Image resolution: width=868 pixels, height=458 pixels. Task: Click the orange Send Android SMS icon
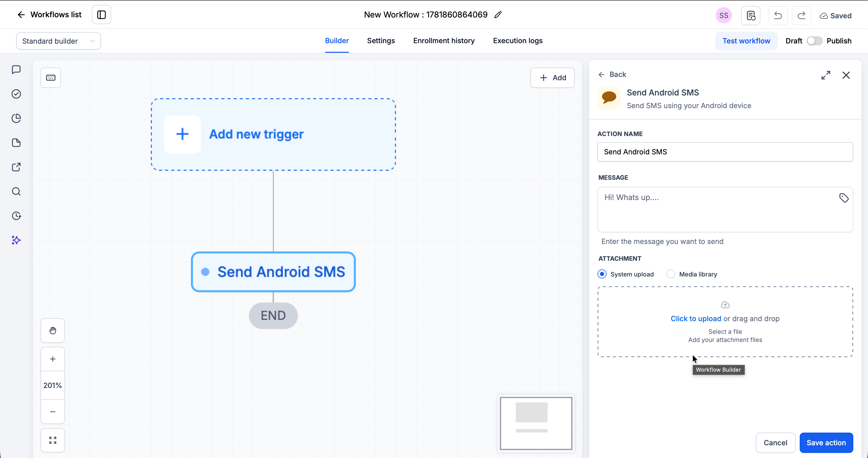pyautogui.click(x=609, y=98)
